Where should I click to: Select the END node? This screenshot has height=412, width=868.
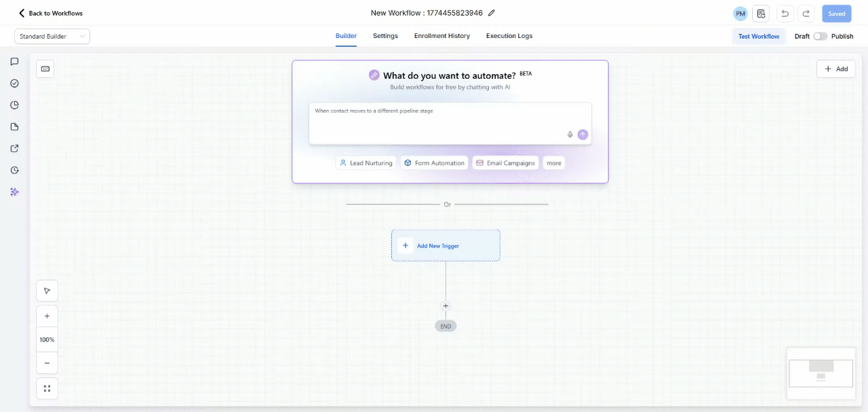coord(446,326)
